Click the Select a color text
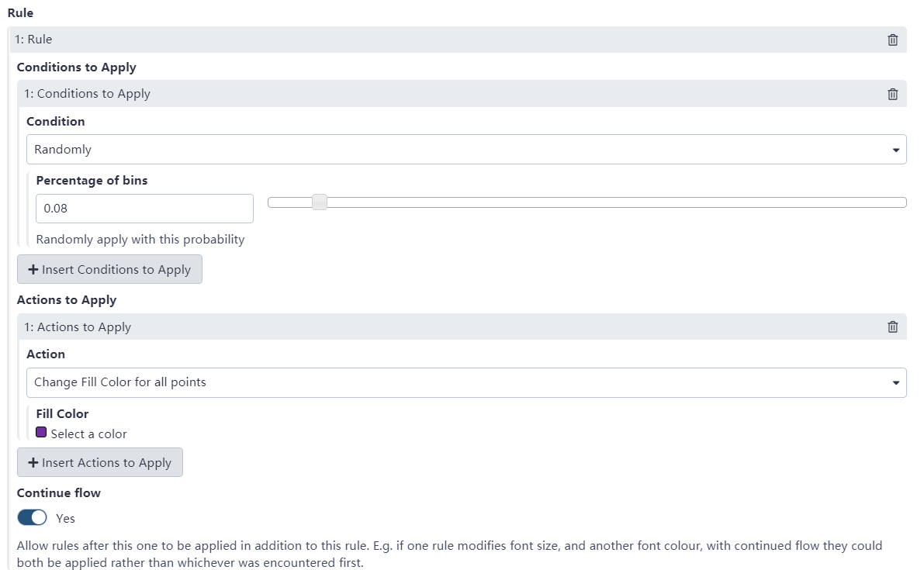The height and width of the screenshot is (570, 924). (89, 434)
